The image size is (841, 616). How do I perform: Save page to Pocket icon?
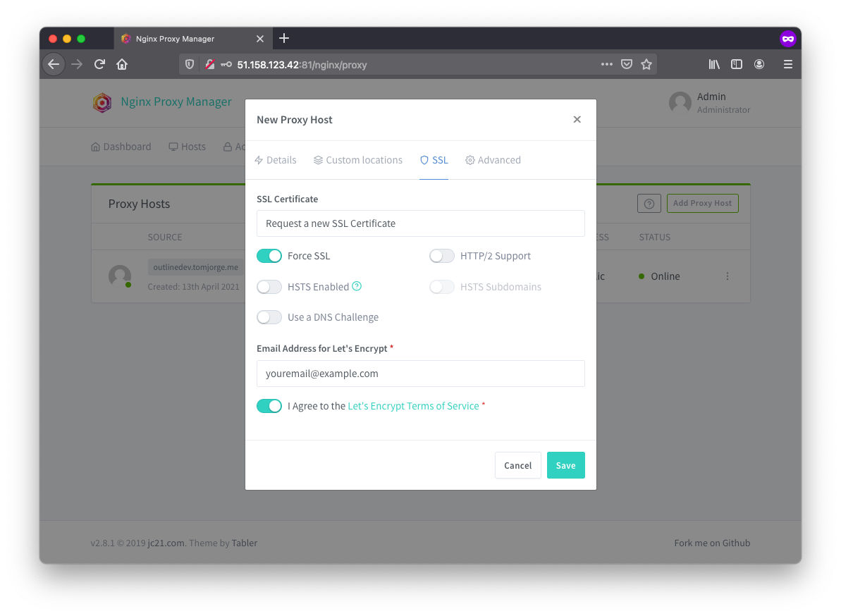[627, 64]
